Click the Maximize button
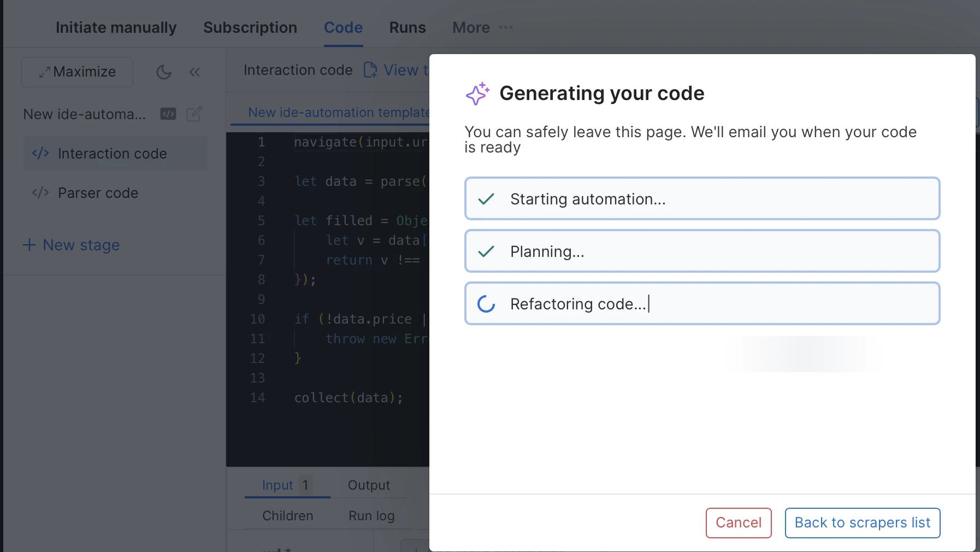Screen dimensions: 980x552 77,72
